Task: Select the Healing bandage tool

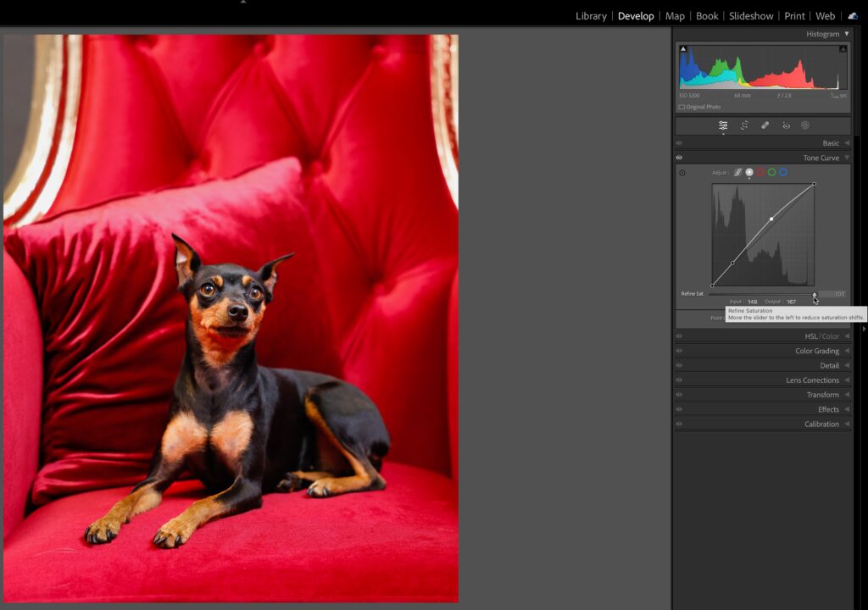Action: [x=765, y=125]
